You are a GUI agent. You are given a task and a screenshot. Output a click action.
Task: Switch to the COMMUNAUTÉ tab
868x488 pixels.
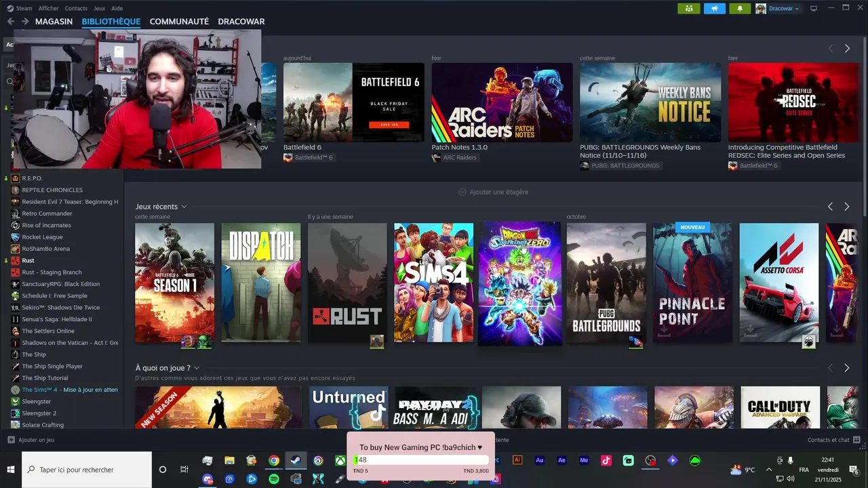(x=179, y=22)
